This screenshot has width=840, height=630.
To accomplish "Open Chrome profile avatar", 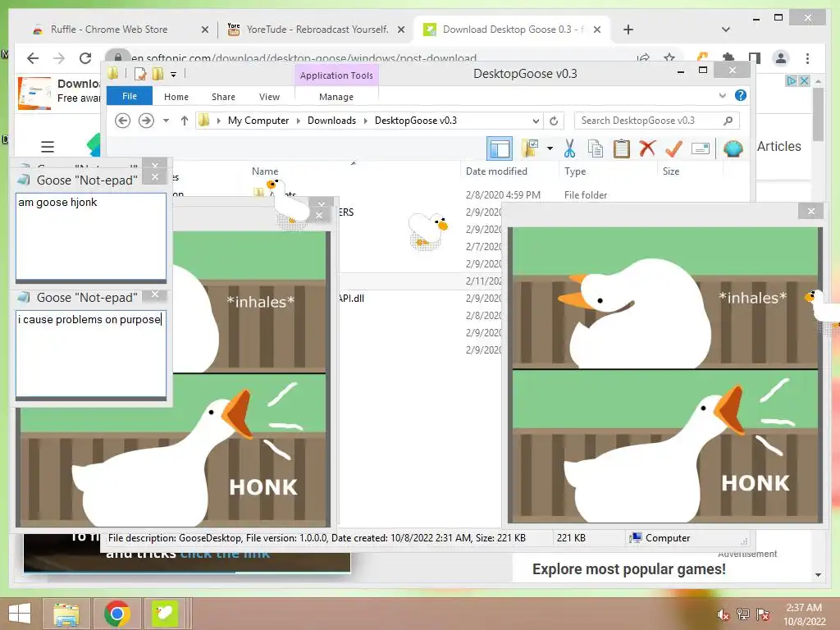I will coord(781,58).
